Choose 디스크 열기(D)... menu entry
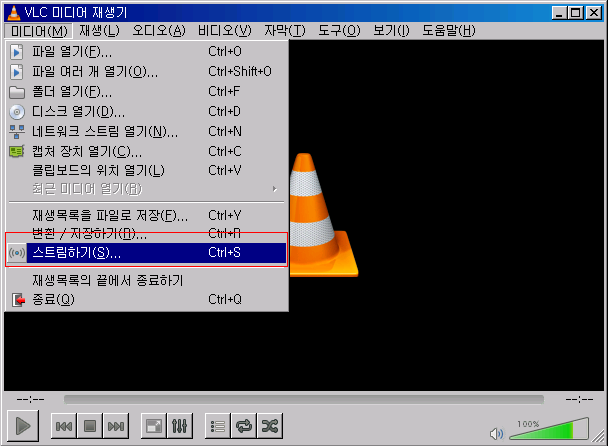Viewport: 610px width, 446px height. click(147, 112)
